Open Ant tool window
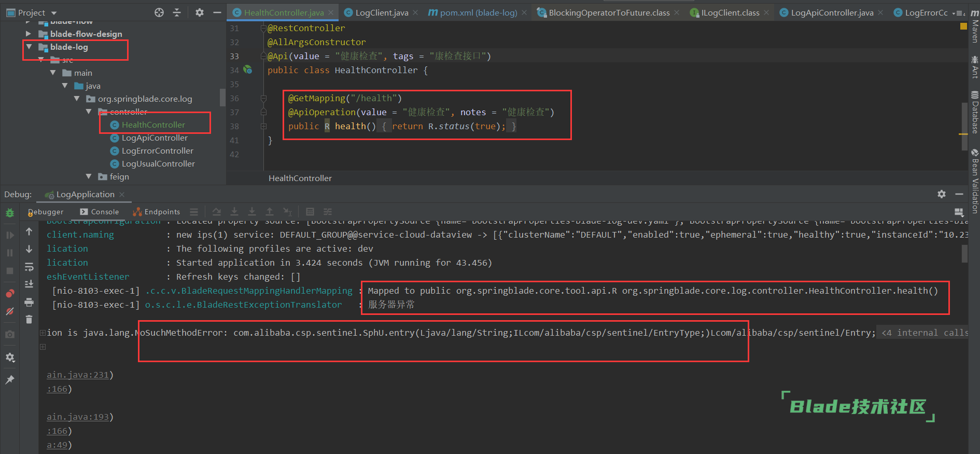 (x=975, y=66)
